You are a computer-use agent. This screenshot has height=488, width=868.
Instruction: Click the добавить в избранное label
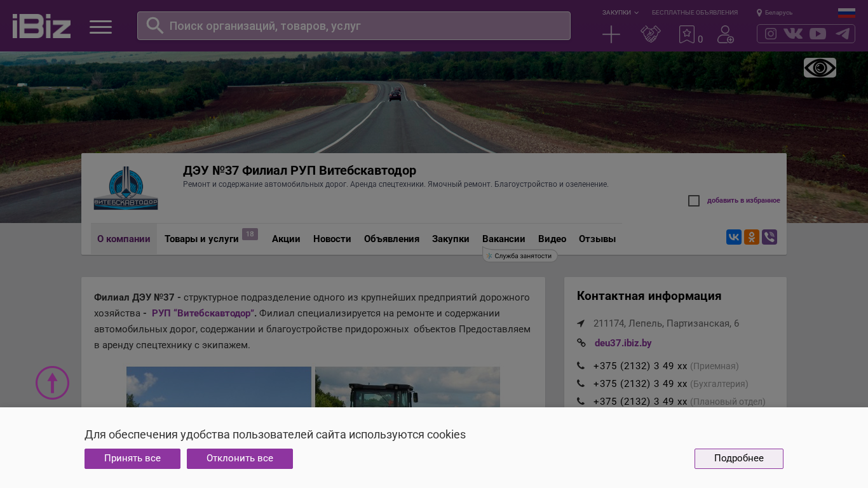coord(743,201)
